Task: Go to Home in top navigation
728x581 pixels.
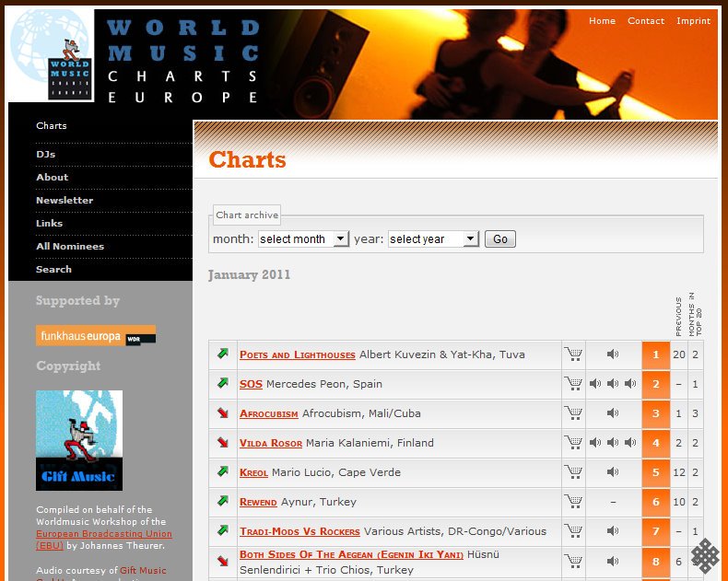Action: [x=602, y=21]
